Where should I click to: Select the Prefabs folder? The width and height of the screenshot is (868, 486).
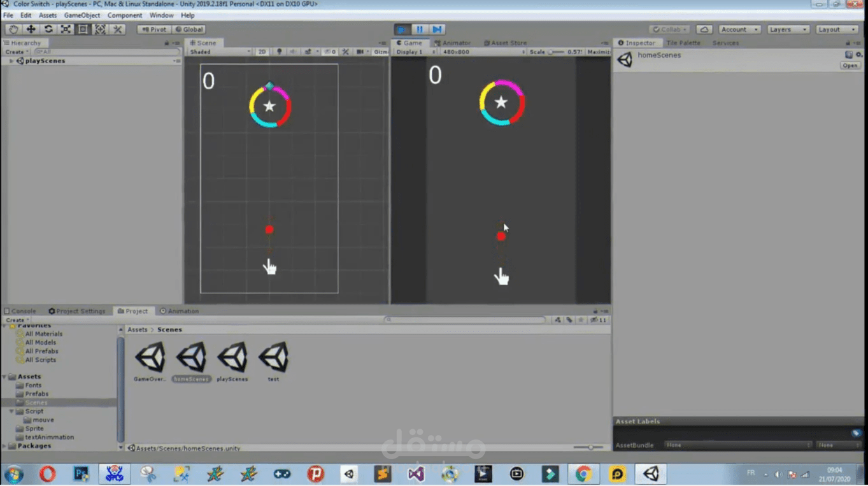coord(36,394)
